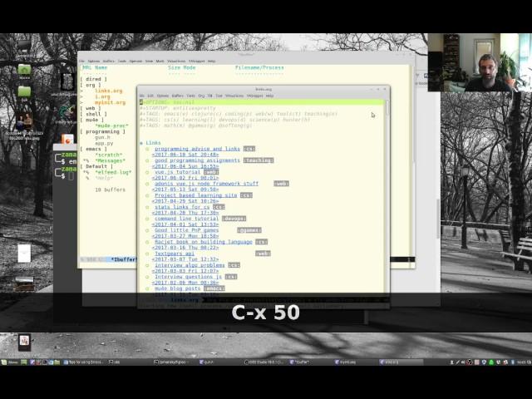Image resolution: width=532 pixels, height=399 pixels.
Task: Open Mark menu in Ibuffer window
Action: [x=160, y=62]
